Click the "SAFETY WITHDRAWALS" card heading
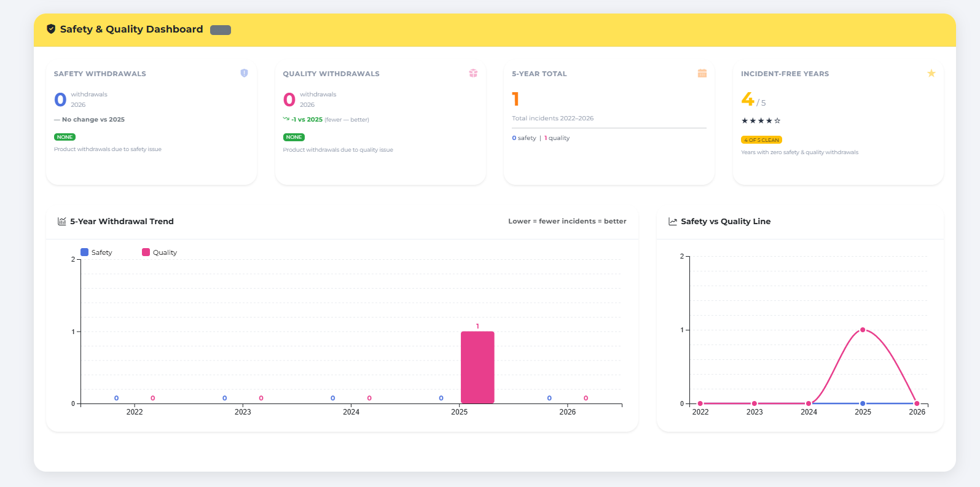 click(100, 74)
